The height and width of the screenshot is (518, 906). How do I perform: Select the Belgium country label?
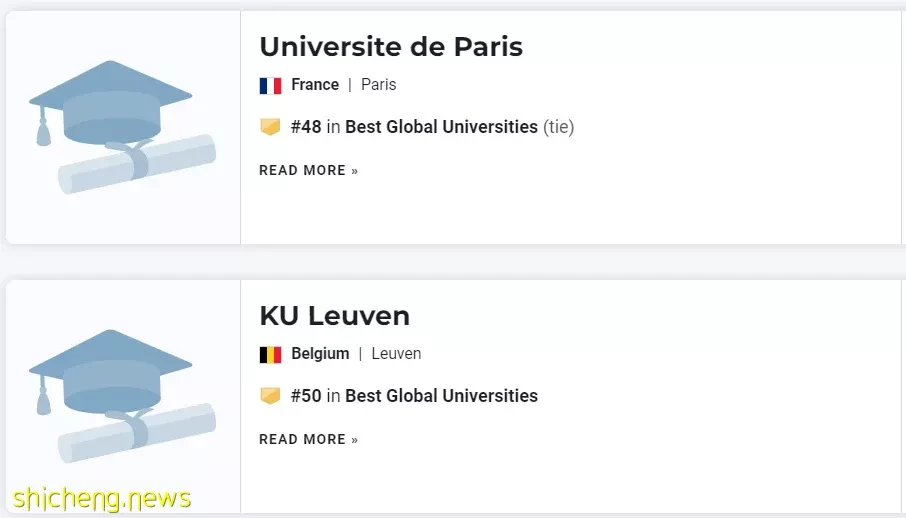pos(320,354)
